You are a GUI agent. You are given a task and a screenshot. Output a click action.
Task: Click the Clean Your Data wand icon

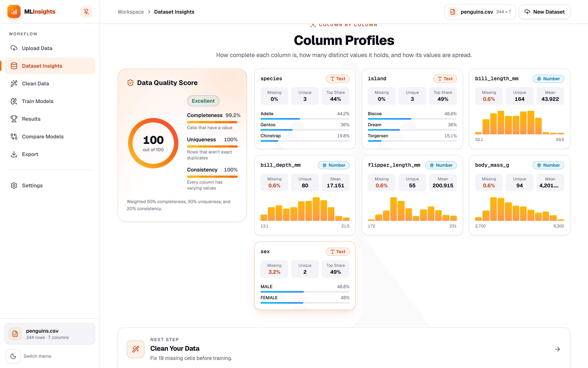pyautogui.click(x=136, y=349)
